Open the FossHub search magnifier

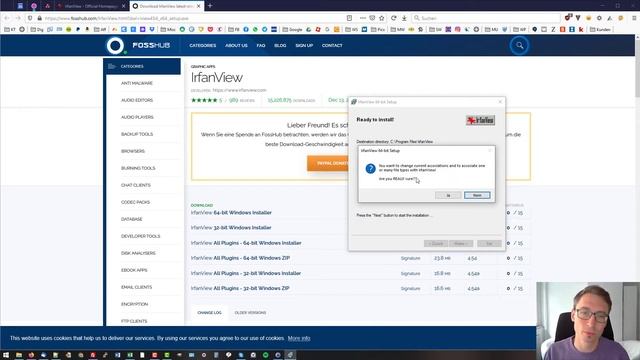tap(519, 45)
